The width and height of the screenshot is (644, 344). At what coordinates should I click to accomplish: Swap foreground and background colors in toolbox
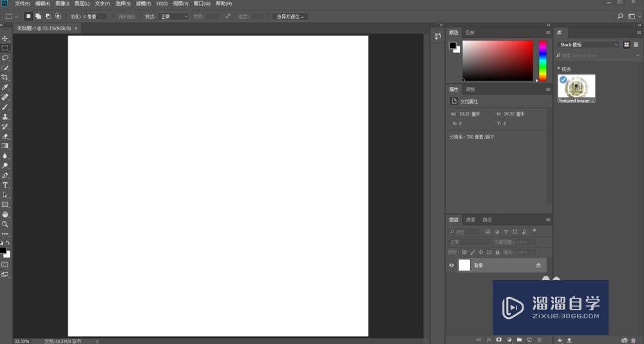[8, 242]
